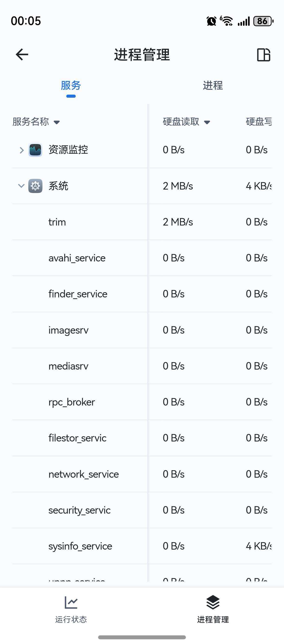Image resolution: width=284 pixels, height=644 pixels.
Task: Open the layout switch icon
Action: [x=264, y=55]
